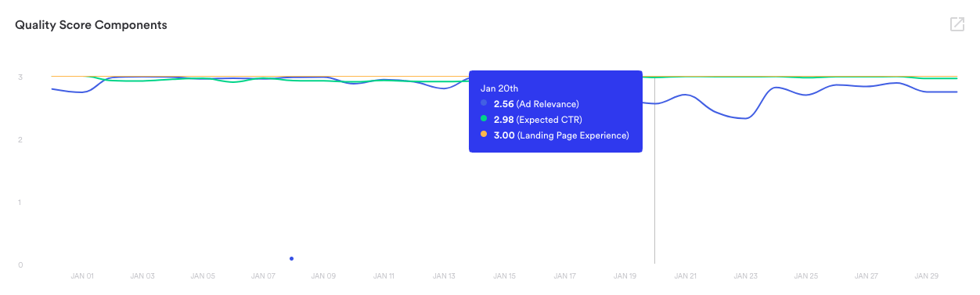Select the 2.98 Expected CTR tooltip entry

(x=531, y=119)
